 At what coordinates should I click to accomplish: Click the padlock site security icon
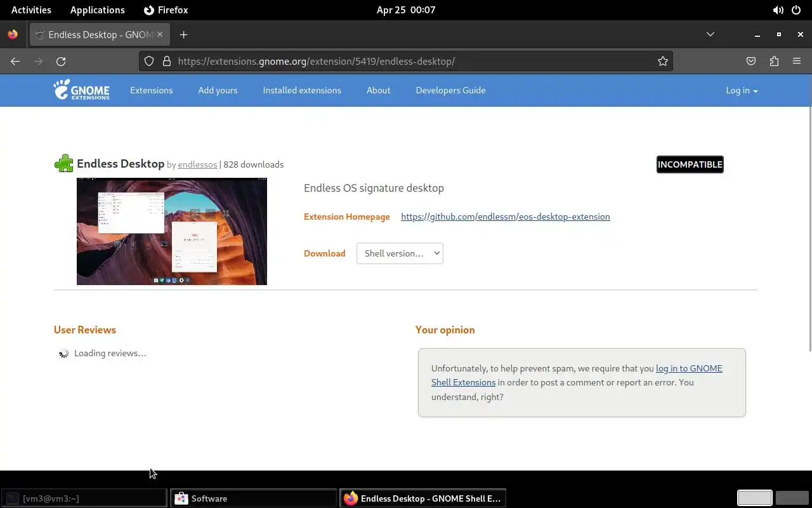coord(167,61)
